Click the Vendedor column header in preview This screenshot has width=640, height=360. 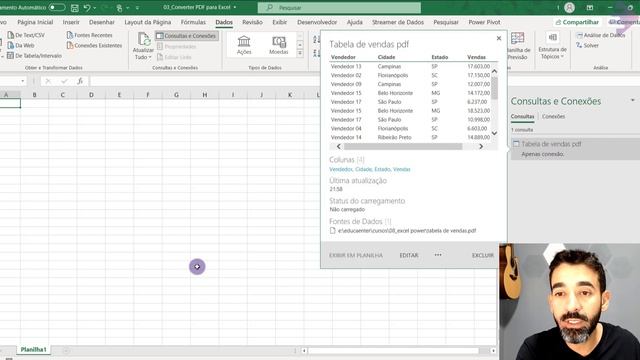point(343,57)
